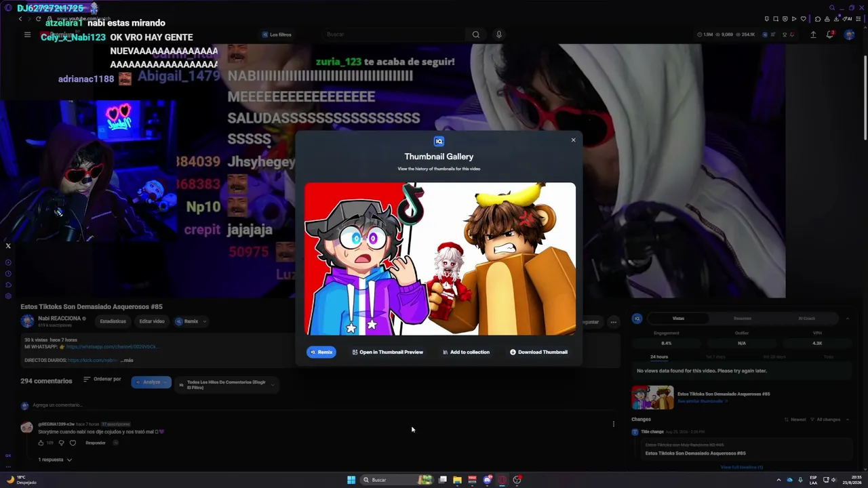Add thumbnail to collection
Viewport: 868px width, 488px height.
pos(466,352)
